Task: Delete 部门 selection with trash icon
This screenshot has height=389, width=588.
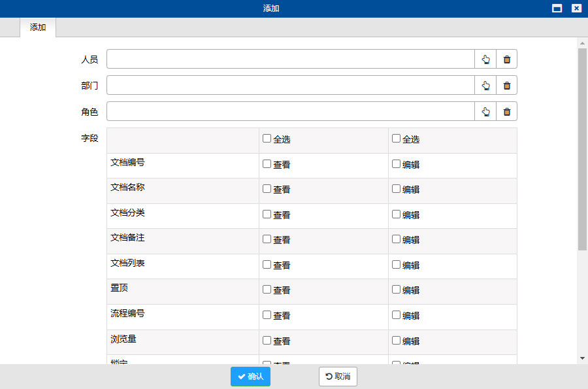Action: click(x=506, y=86)
